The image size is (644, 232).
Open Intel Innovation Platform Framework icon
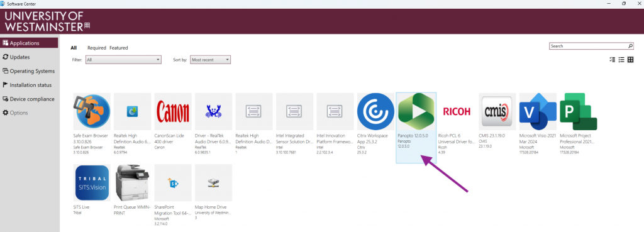pyautogui.click(x=335, y=112)
